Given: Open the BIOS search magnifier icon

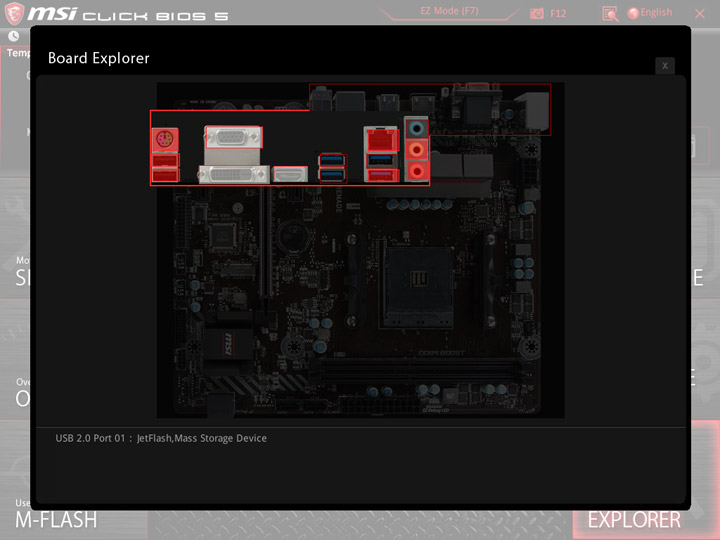Looking at the screenshot, I should click(610, 14).
